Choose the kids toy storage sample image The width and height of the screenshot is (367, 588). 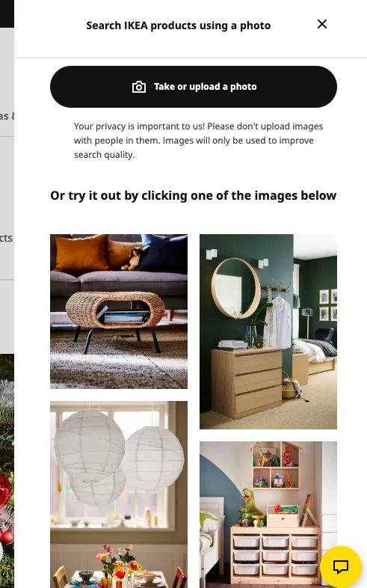coord(268,515)
